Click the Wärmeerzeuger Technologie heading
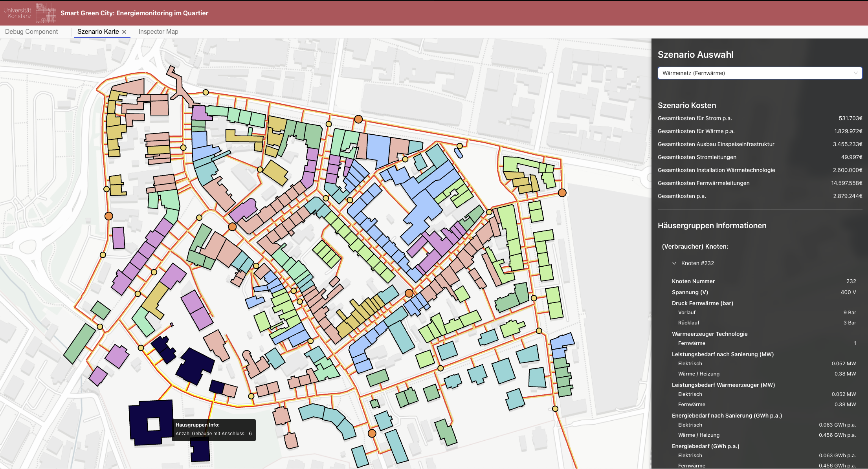 pyautogui.click(x=709, y=334)
